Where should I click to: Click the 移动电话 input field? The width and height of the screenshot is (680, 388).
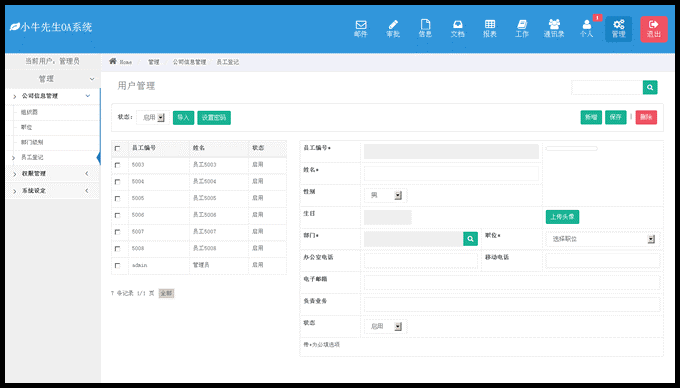tap(603, 261)
